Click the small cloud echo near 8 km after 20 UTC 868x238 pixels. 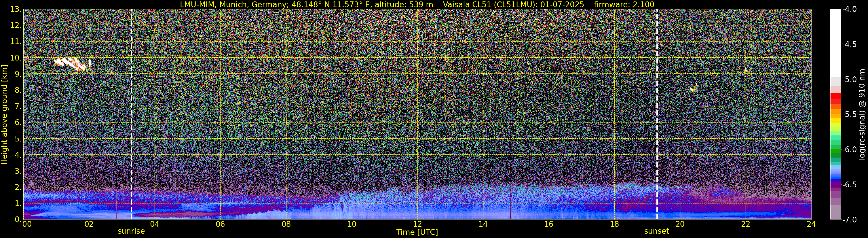tap(693, 88)
